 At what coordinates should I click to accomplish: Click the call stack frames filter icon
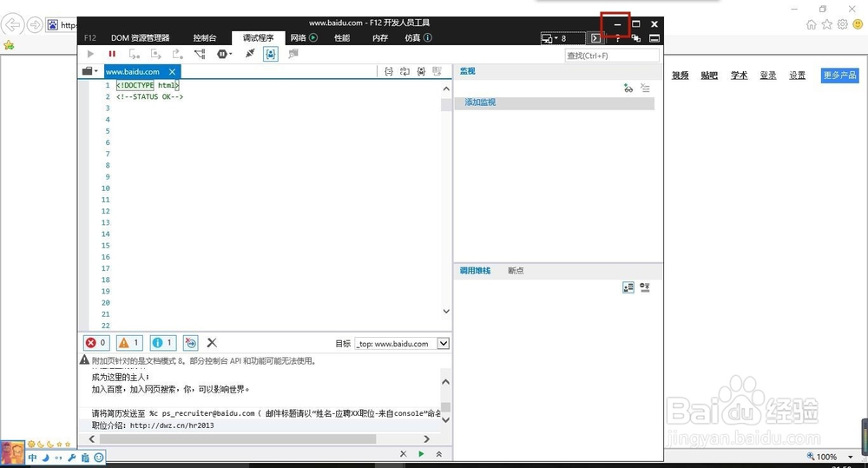click(645, 287)
